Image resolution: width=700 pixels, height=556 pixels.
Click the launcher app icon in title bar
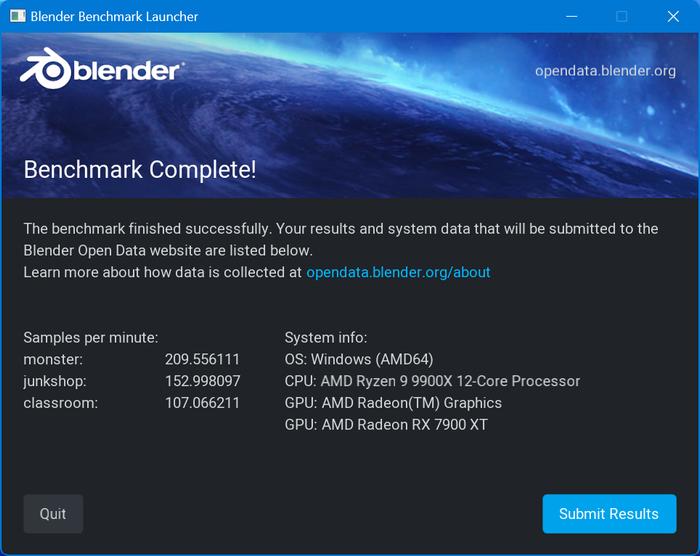click(x=17, y=17)
